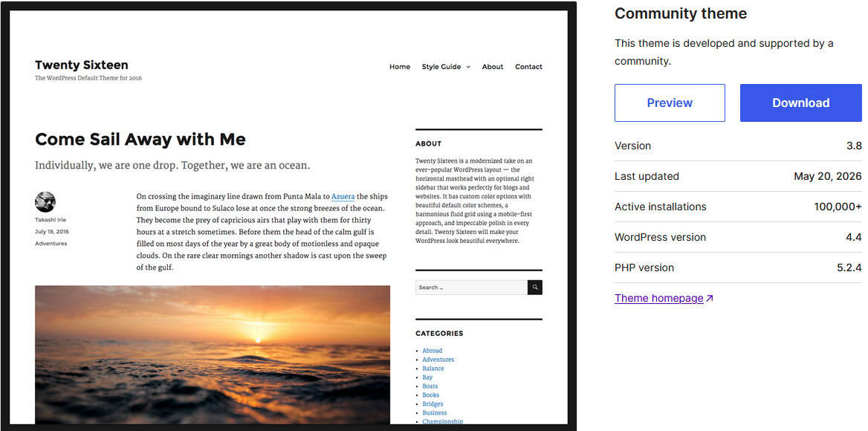Open the Boats category link
The height and width of the screenshot is (431, 868).
click(430, 386)
